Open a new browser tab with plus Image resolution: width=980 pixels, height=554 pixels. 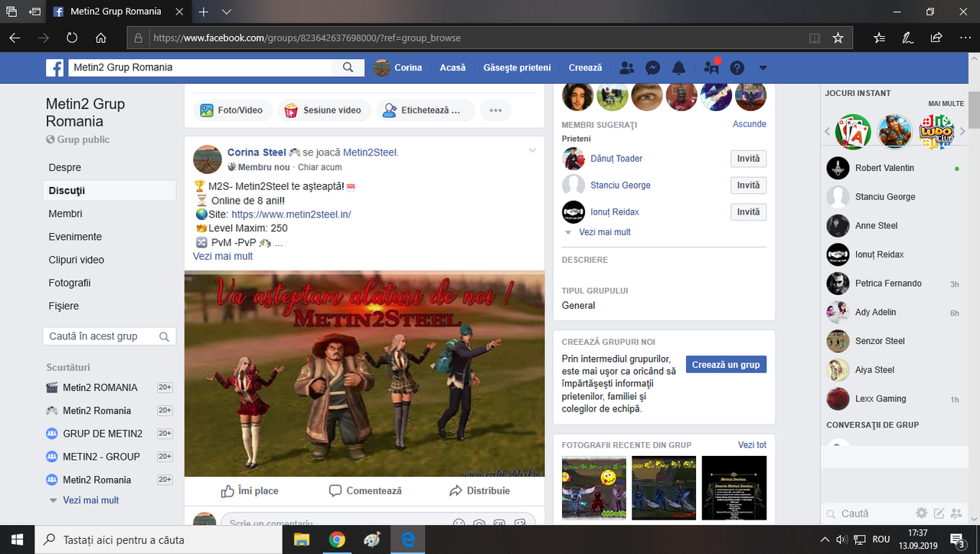click(x=204, y=12)
